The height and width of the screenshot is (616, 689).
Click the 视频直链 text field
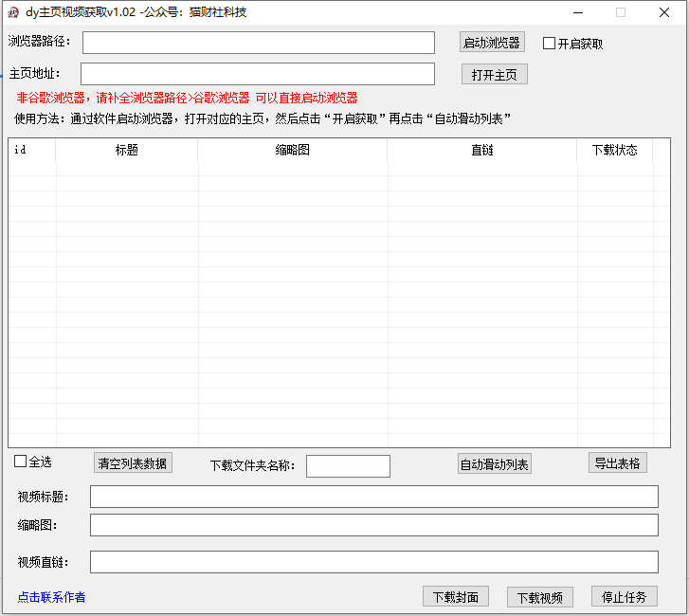pyautogui.click(x=374, y=562)
